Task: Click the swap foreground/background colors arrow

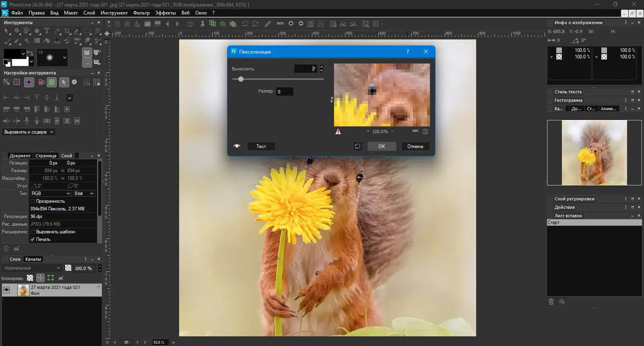Action: pyautogui.click(x=30, y=53)
